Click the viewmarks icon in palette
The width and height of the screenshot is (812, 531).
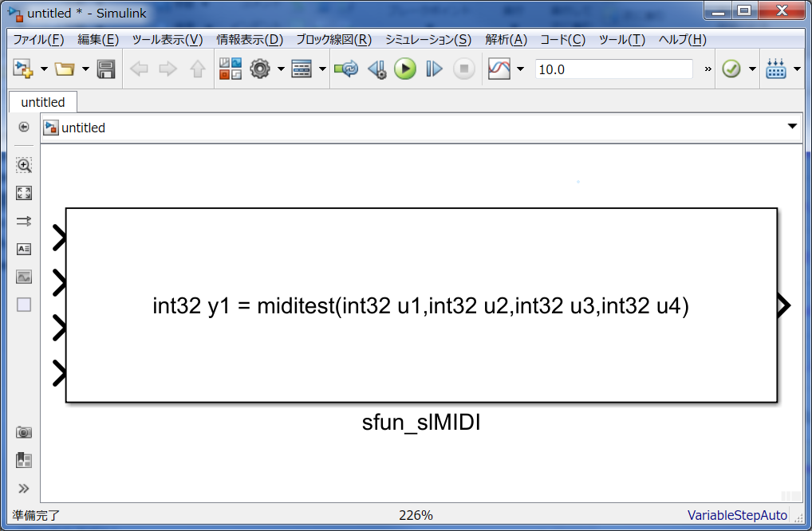[24, 460]
